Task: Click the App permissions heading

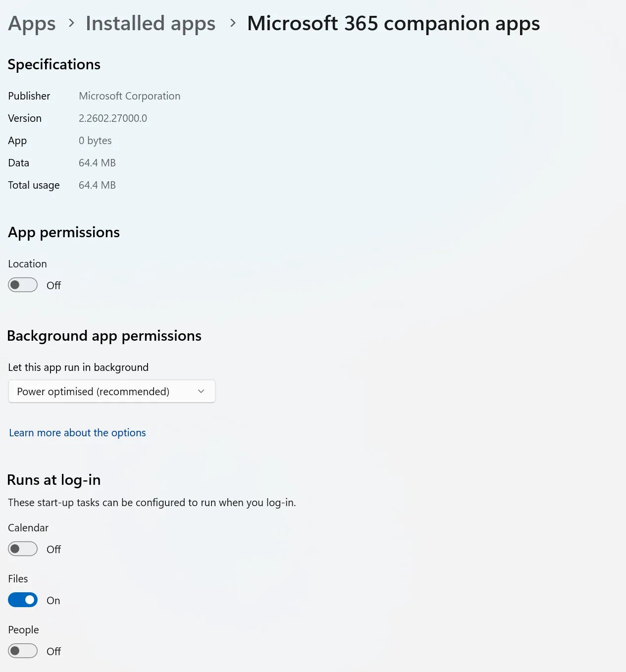Action: click(x=63, y=232)
